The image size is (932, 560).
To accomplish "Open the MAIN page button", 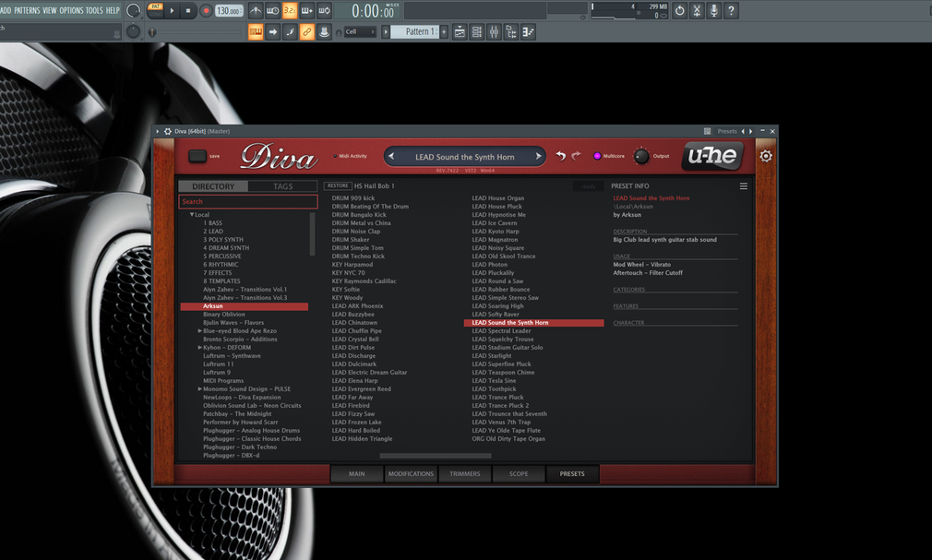I will tap(356, 474).
